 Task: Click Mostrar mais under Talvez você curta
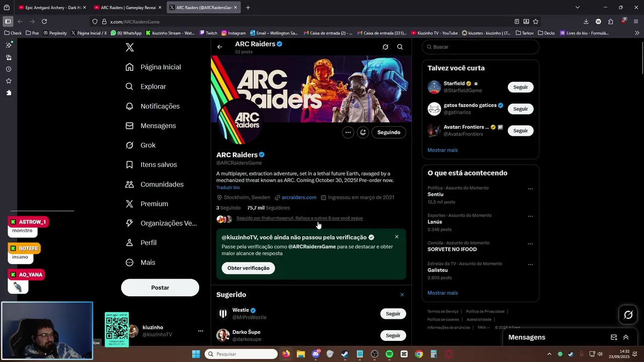[443, 150]
